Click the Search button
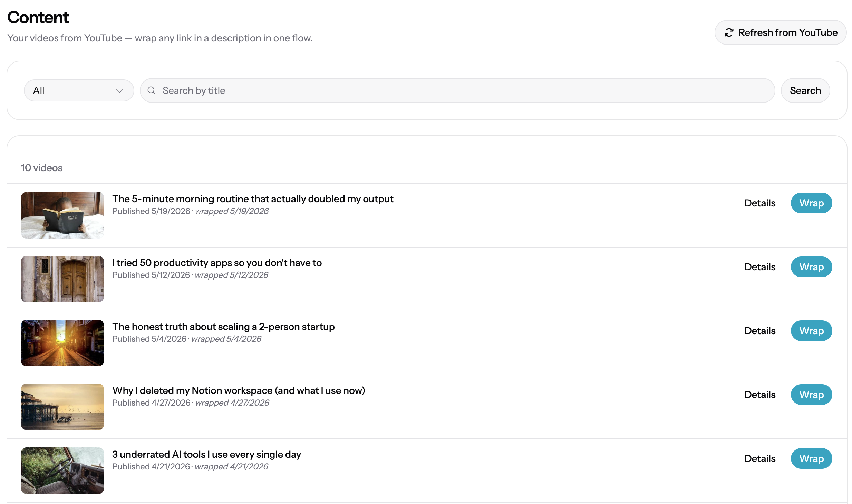Screen dimensions: 852x504 click(x=805, y=90)
